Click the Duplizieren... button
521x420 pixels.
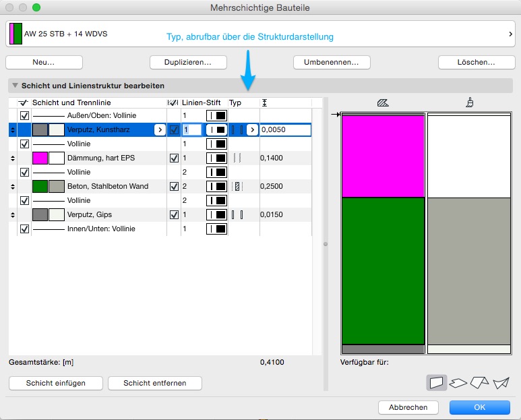pyautogui.click(x=188, y=62)
